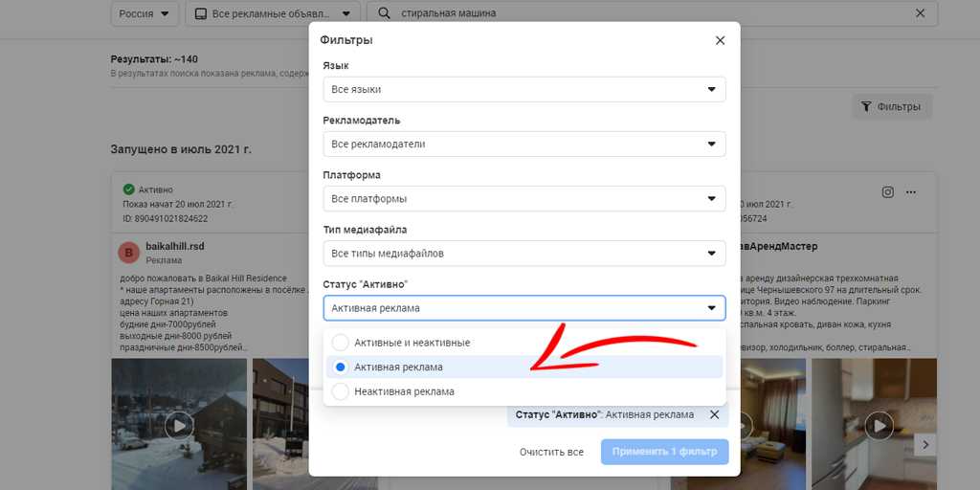980x490 pixels.
Task: Open the Фильтры button on the page
Action: [891, 106]
